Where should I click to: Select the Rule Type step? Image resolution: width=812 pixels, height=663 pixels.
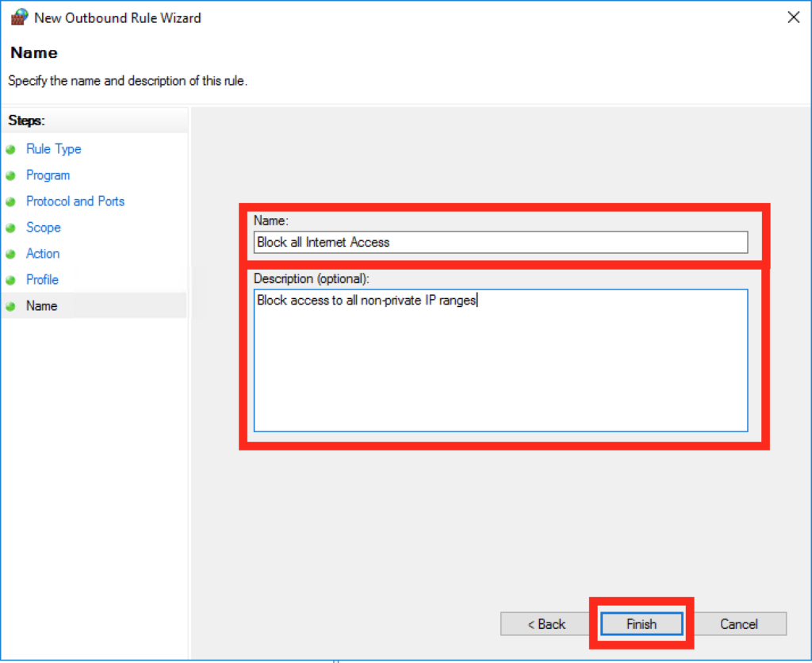[x=53, y=149]
